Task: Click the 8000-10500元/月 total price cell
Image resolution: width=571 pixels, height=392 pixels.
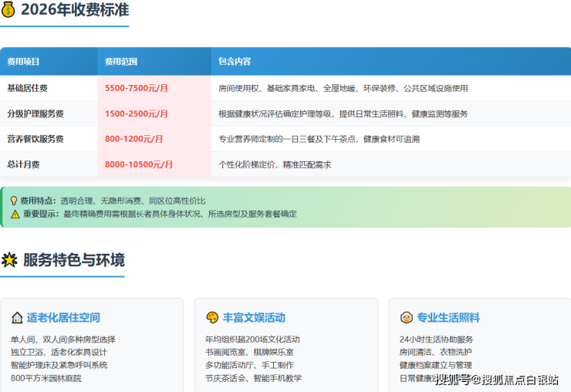Action: (139, 164)
